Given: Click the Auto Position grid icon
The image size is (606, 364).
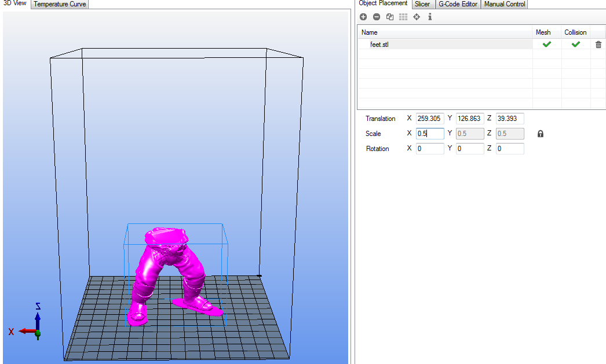Looking at the screenshot, I should (403, 17).
